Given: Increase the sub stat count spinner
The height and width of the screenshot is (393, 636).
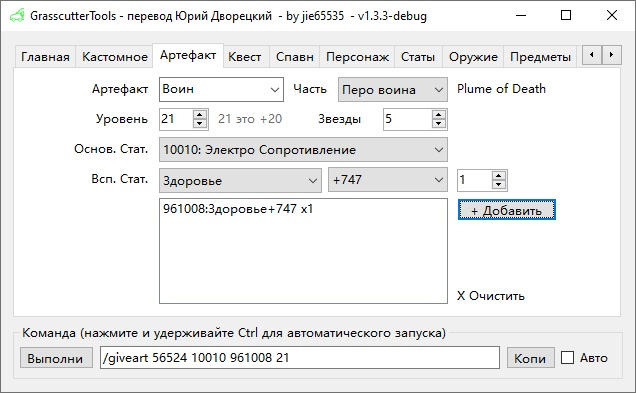Looking at the screenshot, I should [x=499, y=176].
